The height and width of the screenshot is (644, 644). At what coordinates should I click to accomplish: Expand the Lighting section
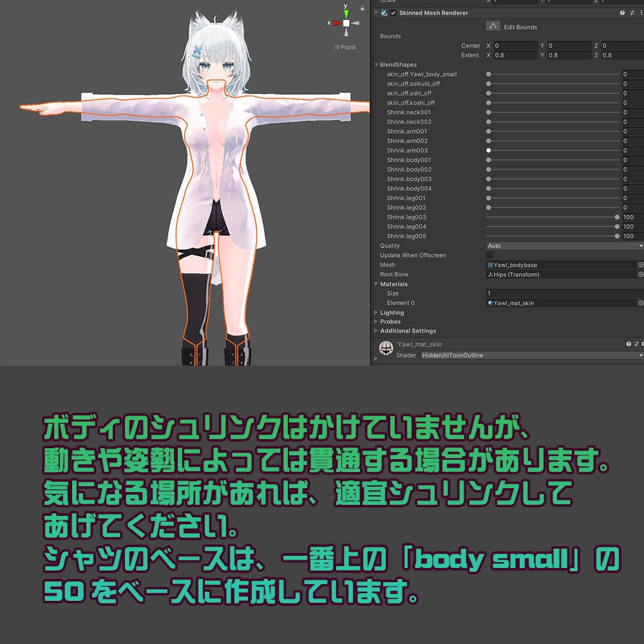tap(376, 312)
